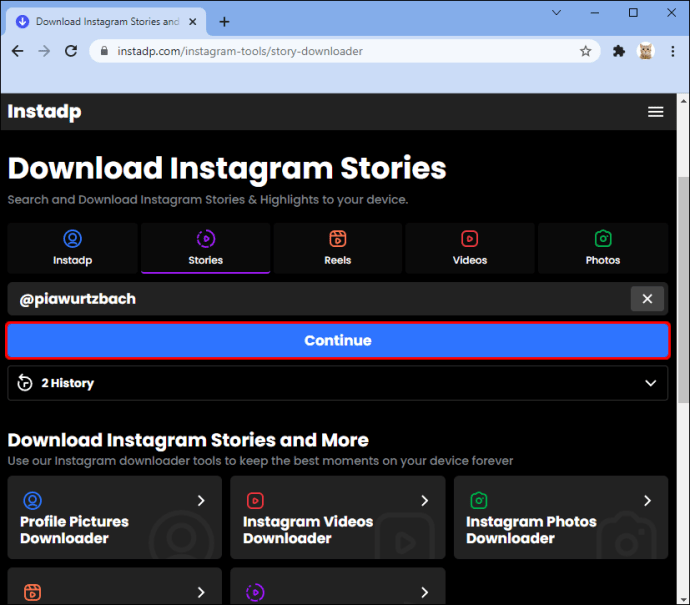This screenshot has height=605, width=690.
Task: Open a new browser tab
Action: coord(224,22)
